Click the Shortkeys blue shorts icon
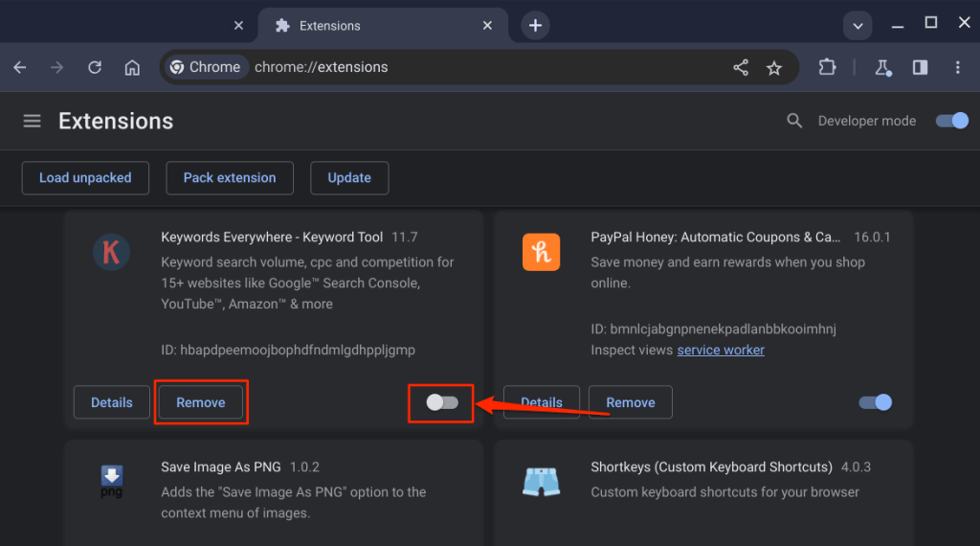 [542, 482]
